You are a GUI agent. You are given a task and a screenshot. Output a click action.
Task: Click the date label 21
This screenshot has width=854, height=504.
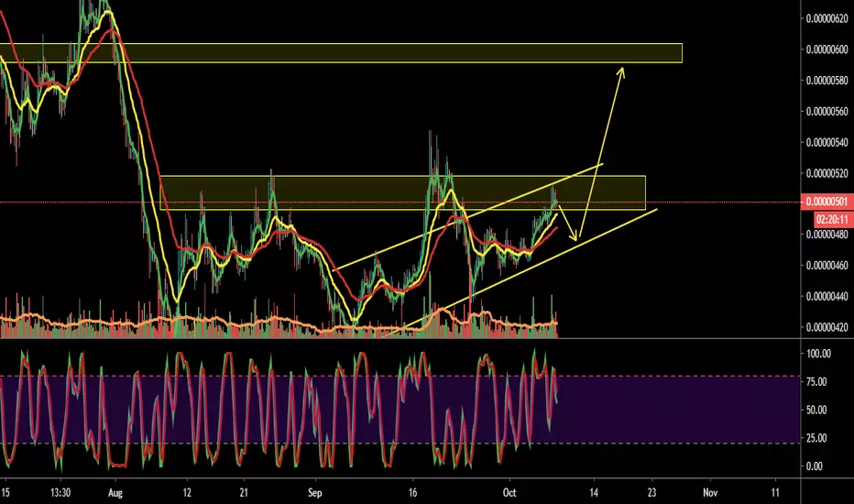pos(244,493)
